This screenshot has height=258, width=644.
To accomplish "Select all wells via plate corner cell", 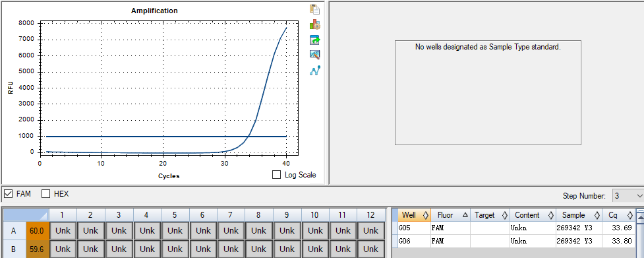I will tap(26, 215).
